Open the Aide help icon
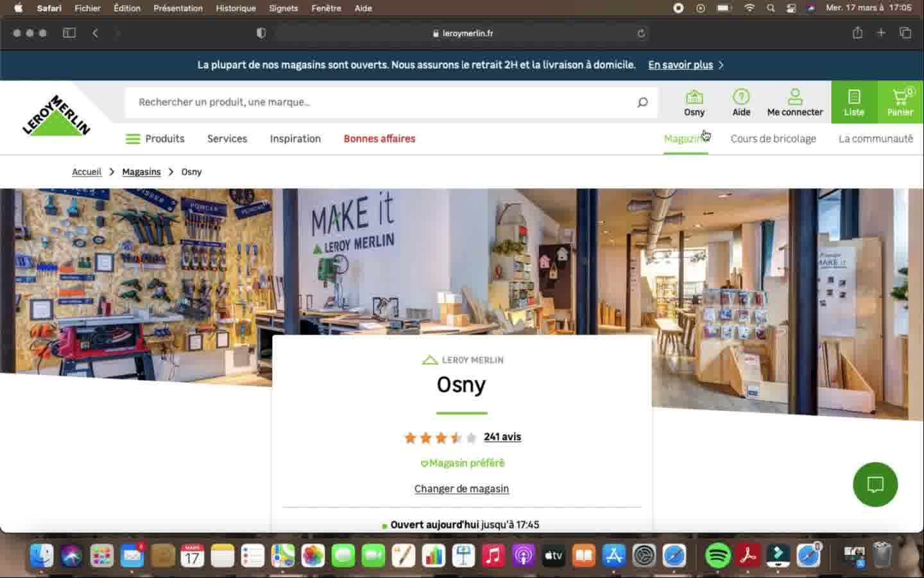The image size is (924, 578). tap(741, 103)
